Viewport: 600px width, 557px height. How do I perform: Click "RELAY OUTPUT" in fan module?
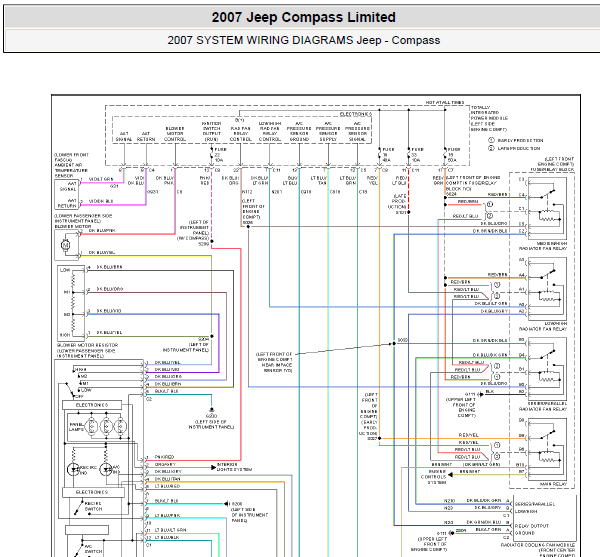(532, 526)
